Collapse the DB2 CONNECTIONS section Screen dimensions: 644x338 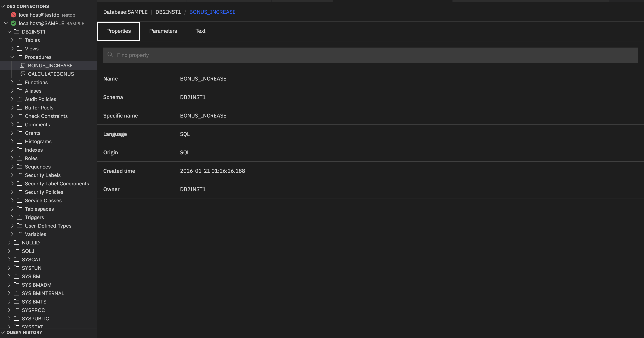[x=3, y=6]
